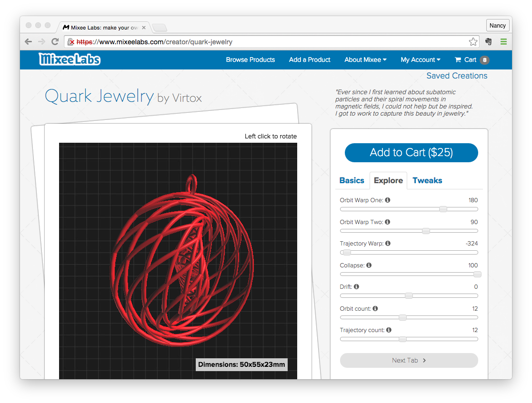Open the Chrome hamburger menu

[503, 42]
